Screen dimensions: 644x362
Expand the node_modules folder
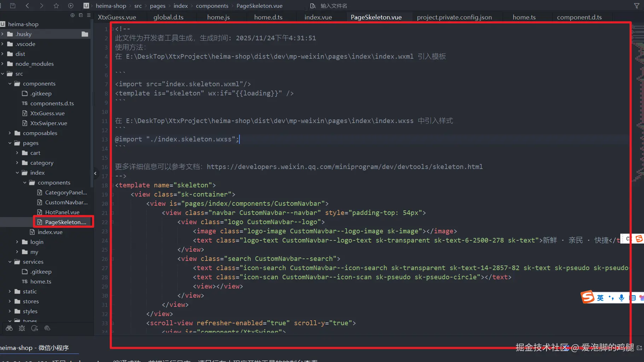click(2, 64)
